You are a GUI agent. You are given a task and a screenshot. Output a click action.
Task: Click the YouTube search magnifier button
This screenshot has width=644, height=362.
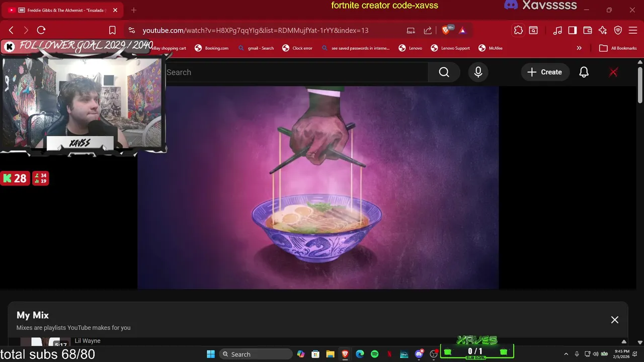coord(444,72)
